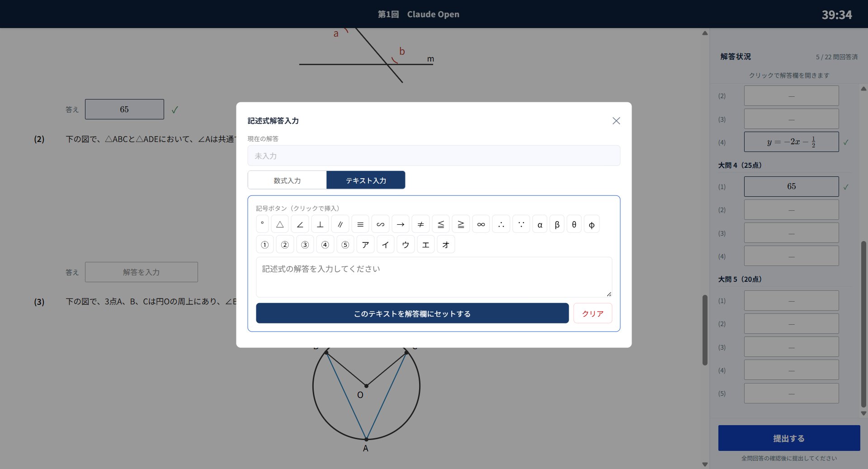Select the テキスト入力 tab

coord(366,180)
